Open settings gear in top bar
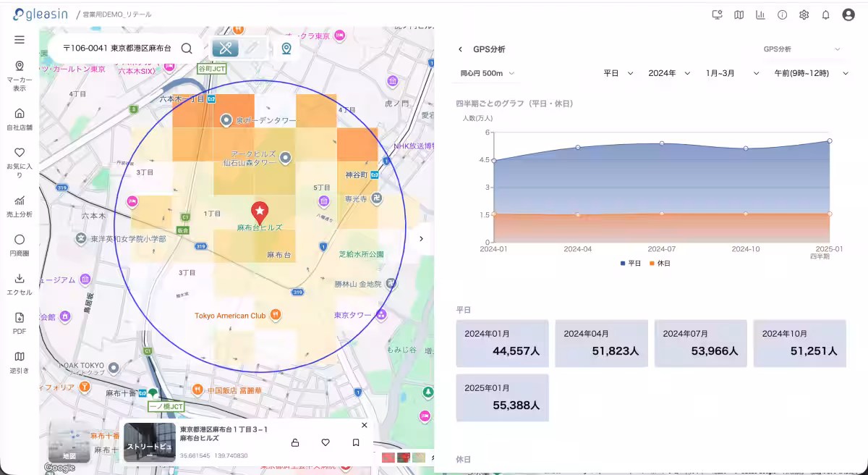This screenshot has width=868, height=475. (x=804, y=14)
